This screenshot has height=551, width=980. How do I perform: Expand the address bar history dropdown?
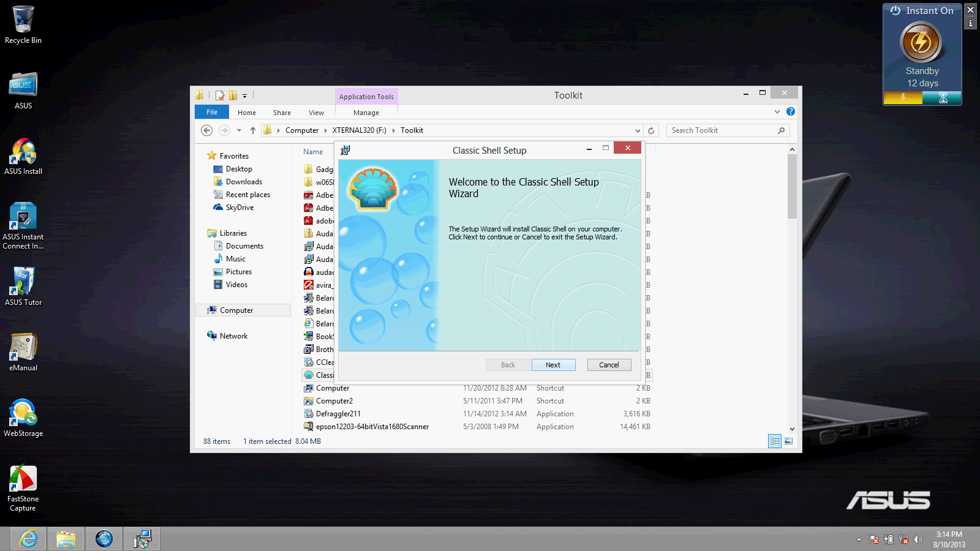tap(638, 130)
